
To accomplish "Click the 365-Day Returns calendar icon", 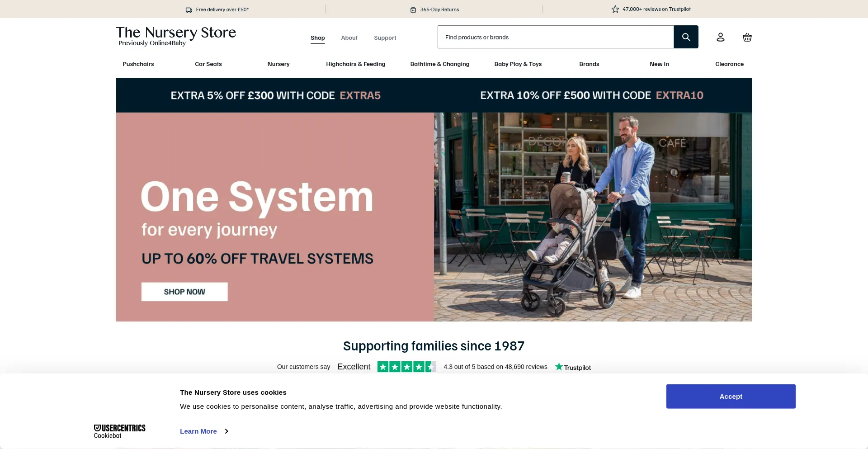I will click(413, 9).
